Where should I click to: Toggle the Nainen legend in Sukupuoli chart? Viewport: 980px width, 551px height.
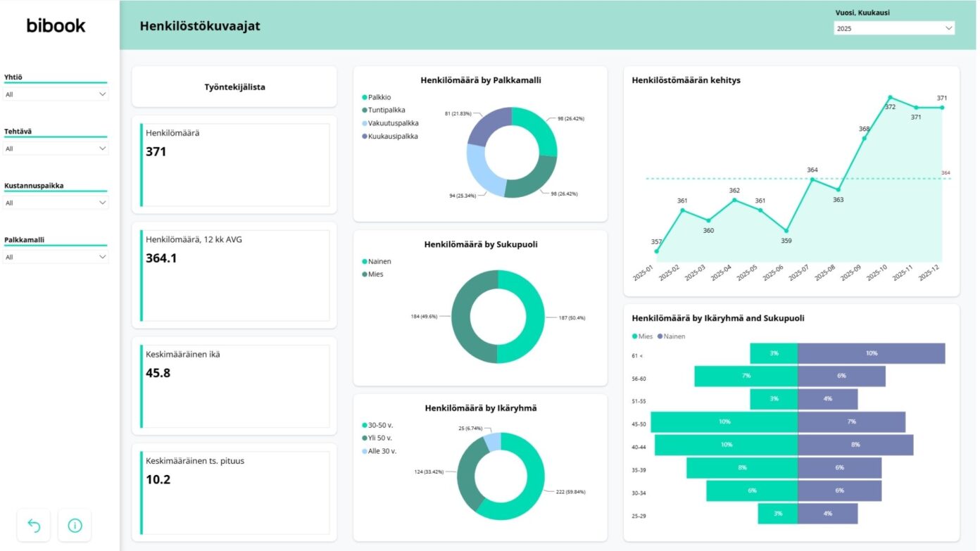pyautogui.click(x=378, y=260)
